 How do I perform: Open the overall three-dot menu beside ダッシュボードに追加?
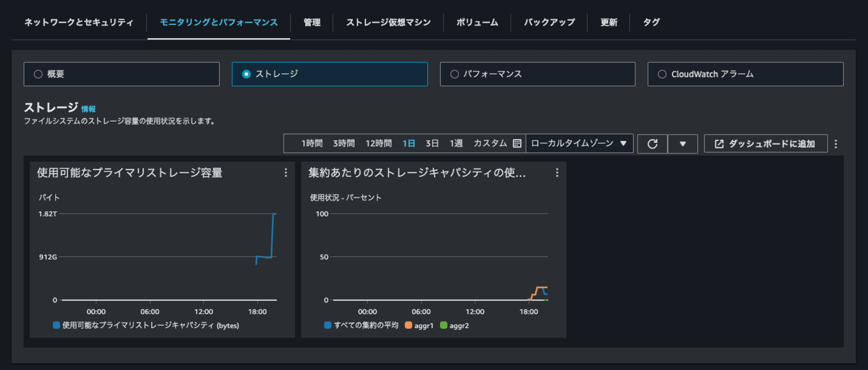pos(836,144)
